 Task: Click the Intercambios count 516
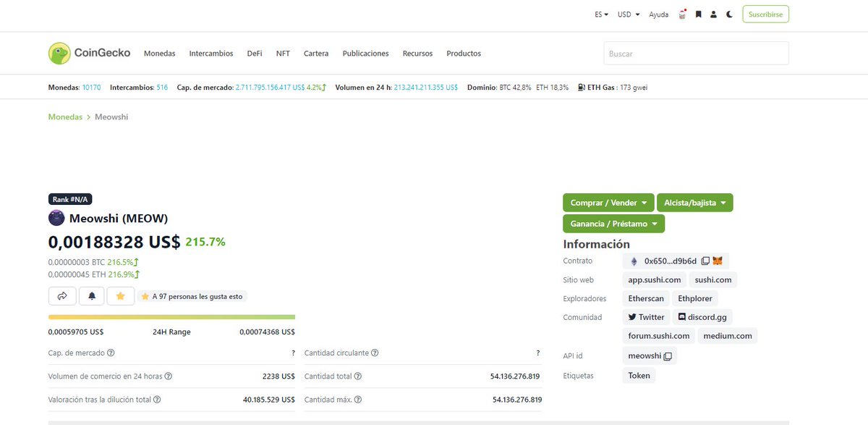click(162, 88)
